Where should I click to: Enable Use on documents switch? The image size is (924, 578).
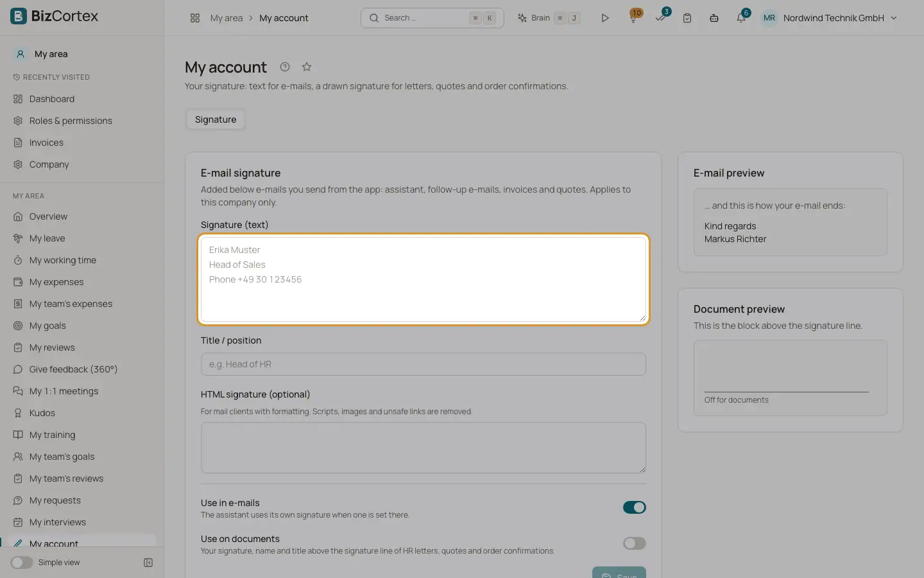point(634,543)
